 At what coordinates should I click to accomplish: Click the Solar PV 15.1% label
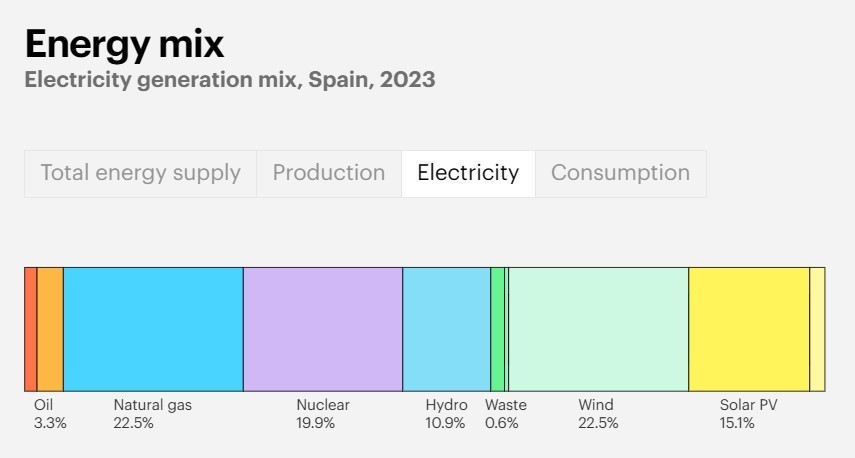click(x=749, y=414)
